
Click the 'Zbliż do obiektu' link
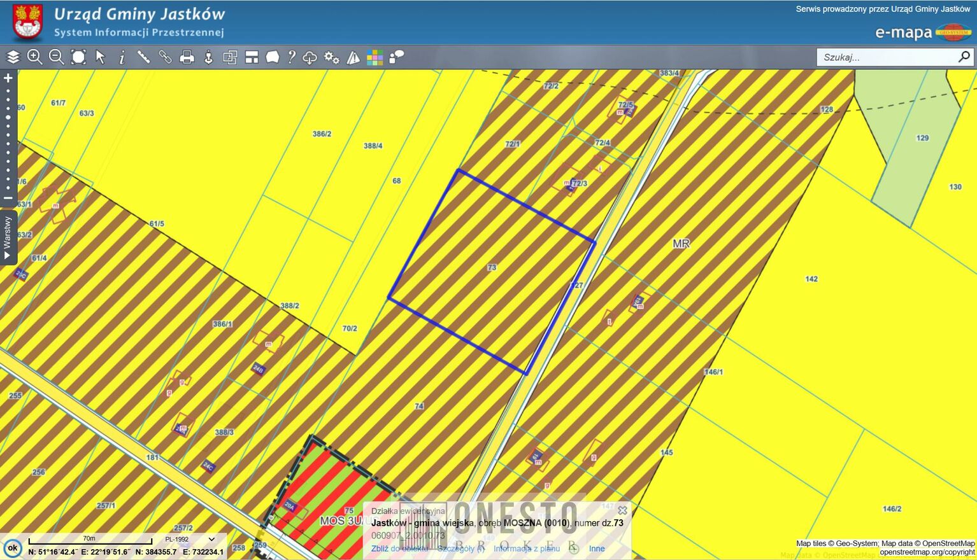(x=399, y=549)
